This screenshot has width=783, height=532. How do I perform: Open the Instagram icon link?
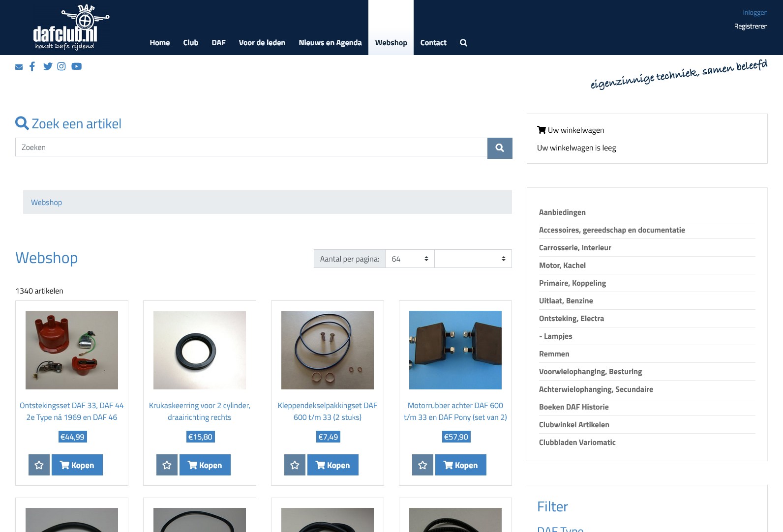(61, 66)
